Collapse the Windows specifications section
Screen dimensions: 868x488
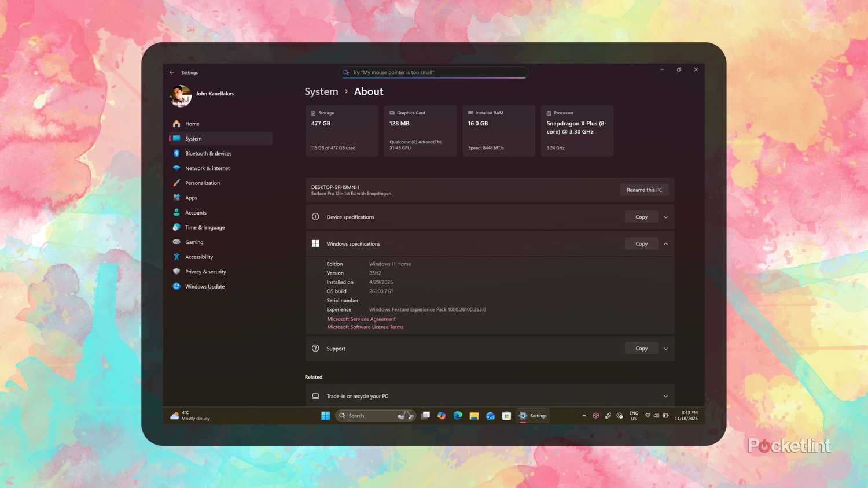pyautogui.click(x=665, y=243)
